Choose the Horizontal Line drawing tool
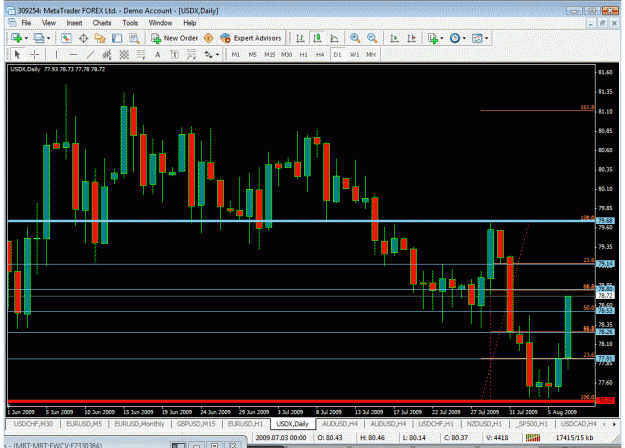 coord(73,55)
